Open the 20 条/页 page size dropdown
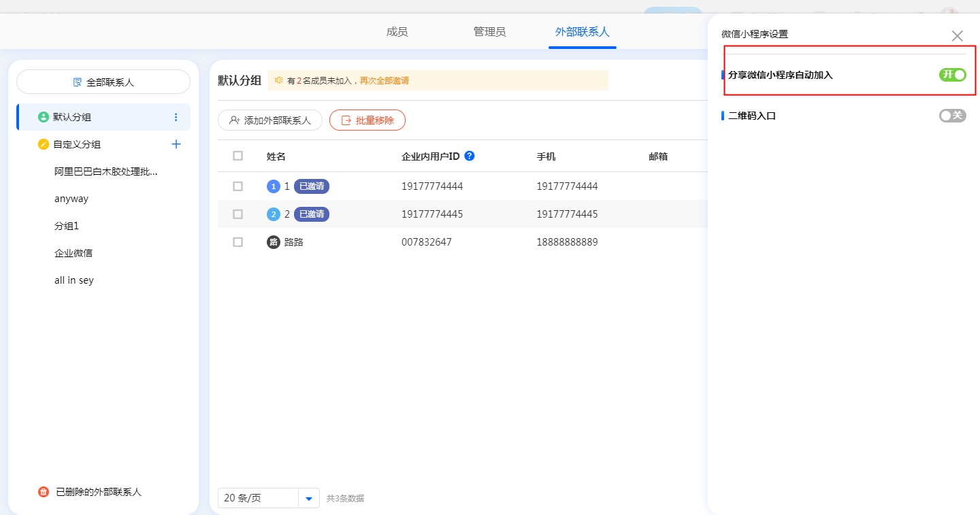980x515 pixels. (308, 498)
